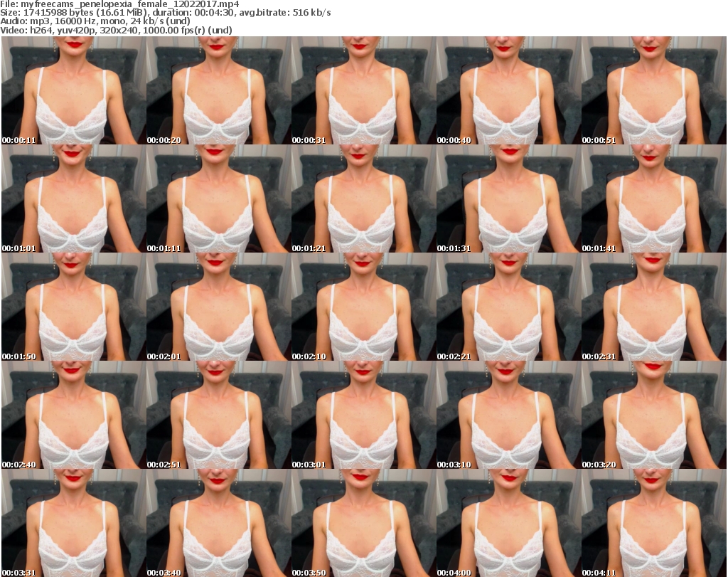The width and height of the screenshot is (728, 577).
Task: Select the thumbnail timestamped 00:02:31
Action: click(x=654, y=307)
